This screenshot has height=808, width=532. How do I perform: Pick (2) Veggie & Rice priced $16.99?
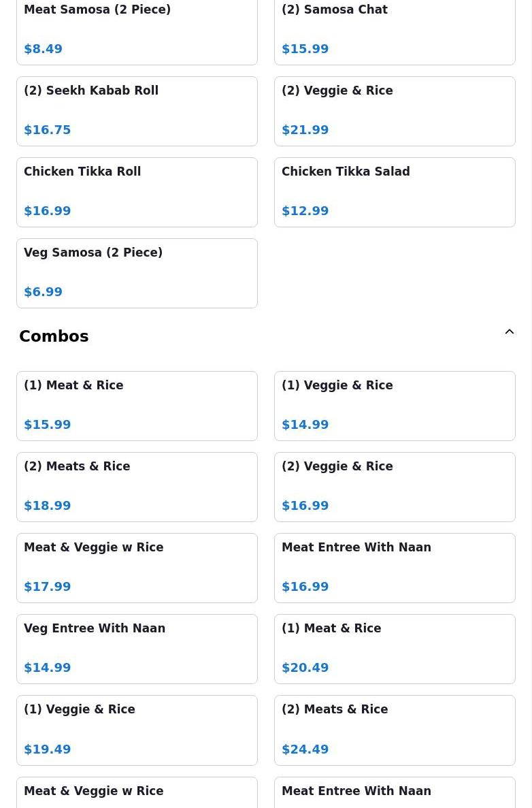click(395, 487)
